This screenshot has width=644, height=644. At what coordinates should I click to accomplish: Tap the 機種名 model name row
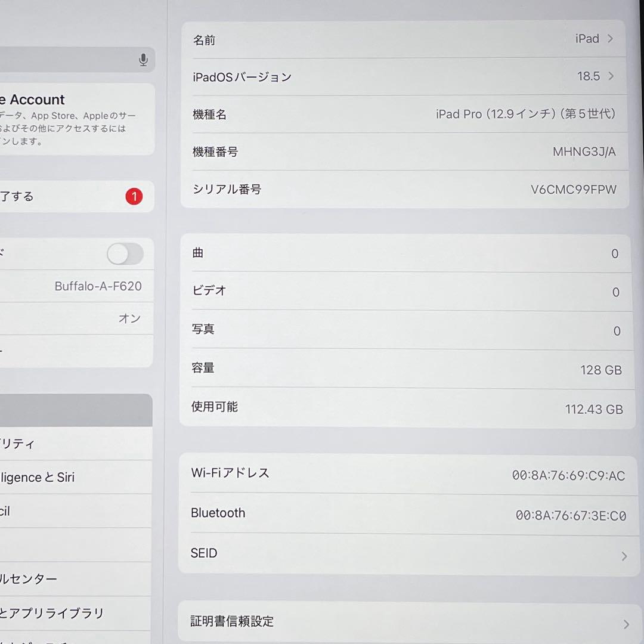pos(405,114)
